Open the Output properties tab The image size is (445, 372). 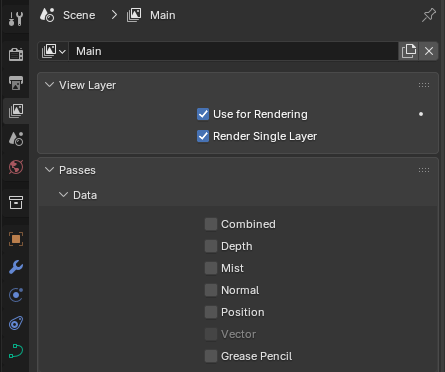click(x=16, y=83)
